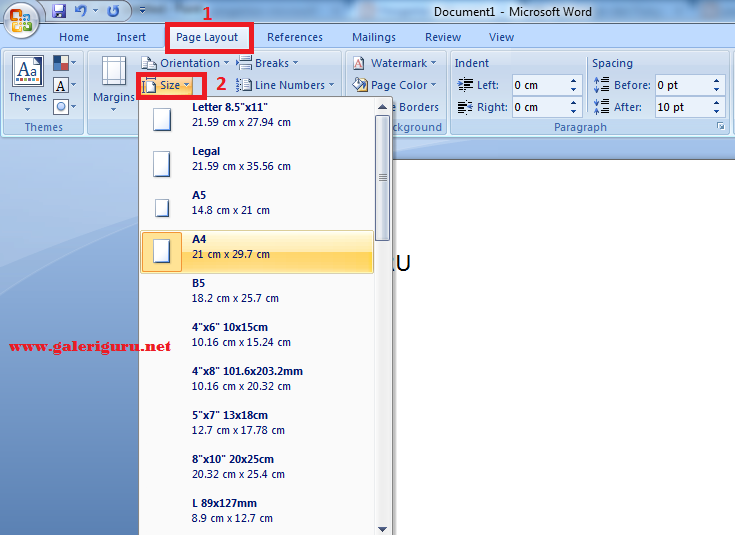Click the Indent Right input field

pos(540,107)
